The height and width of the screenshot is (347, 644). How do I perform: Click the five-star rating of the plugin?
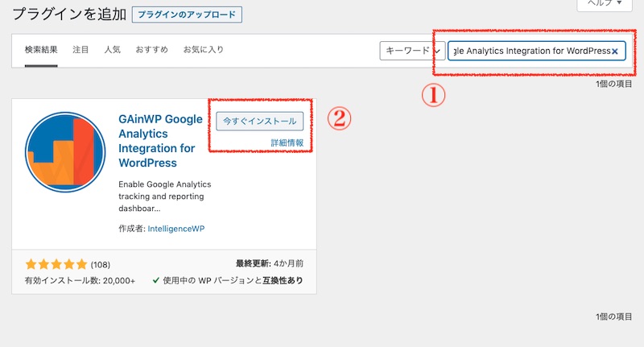(56, 264)
